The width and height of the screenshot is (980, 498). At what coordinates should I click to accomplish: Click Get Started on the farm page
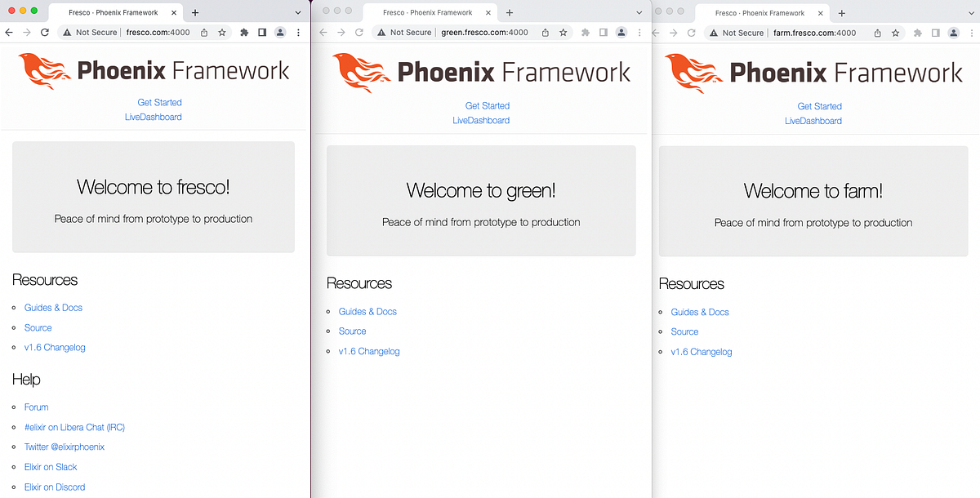coord(819,106)
